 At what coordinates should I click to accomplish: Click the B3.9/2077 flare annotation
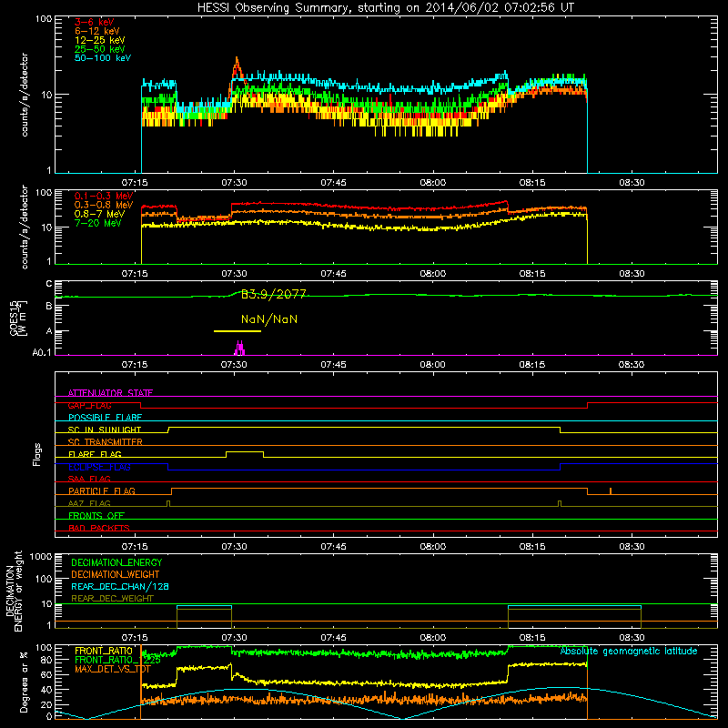274,294
